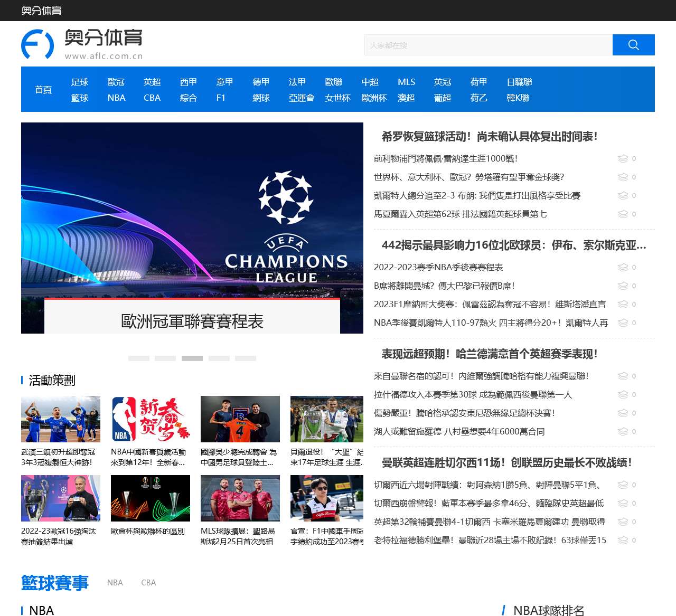Open headline 希罗恢复篮球活动
Viewport: 676px width, 616px height.
(x=490, y=137)
